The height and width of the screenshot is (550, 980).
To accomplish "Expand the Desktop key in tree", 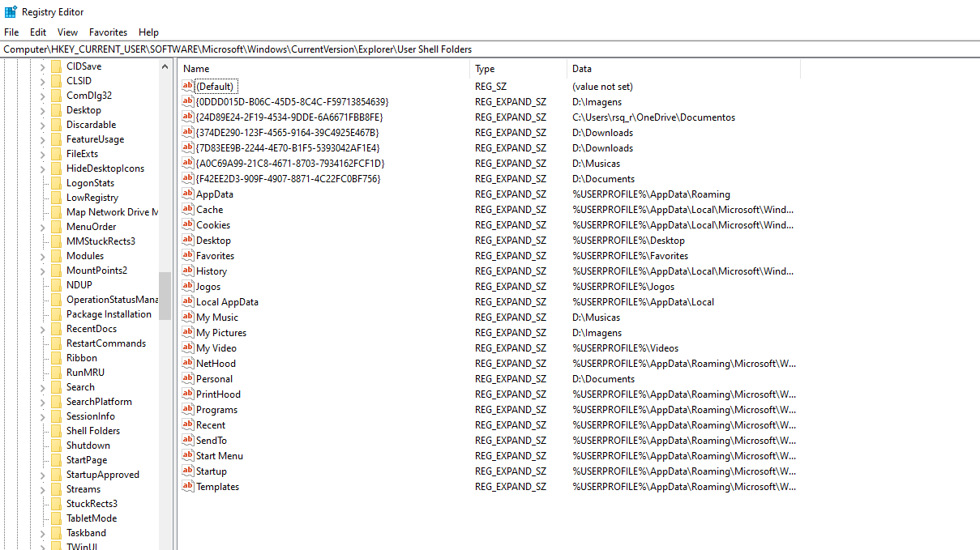I will click(x=43, y=110).
